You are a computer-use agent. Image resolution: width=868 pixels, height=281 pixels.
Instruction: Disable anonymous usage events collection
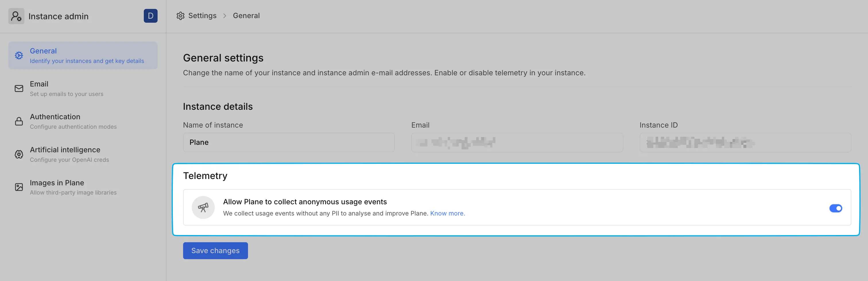836,208
